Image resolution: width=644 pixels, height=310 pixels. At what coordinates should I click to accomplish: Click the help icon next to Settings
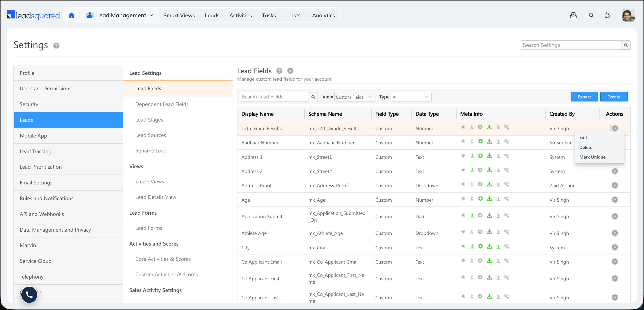[x=56, y=46]
